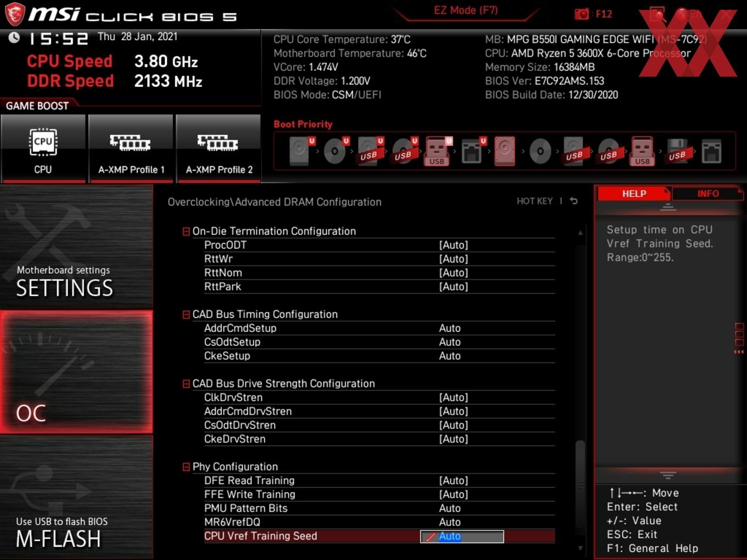The width and height of the screenshot is (747, 560).
Task: Open the FFE Write Training [Auto] value
Action: 454,494
